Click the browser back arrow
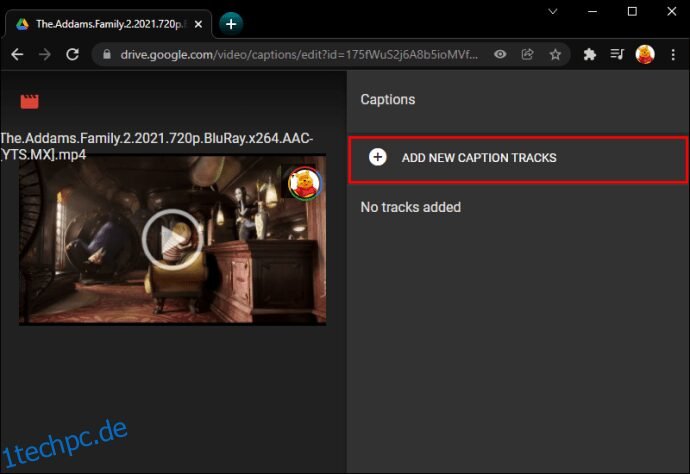The image size is (690, 474). tap(17, 55)
